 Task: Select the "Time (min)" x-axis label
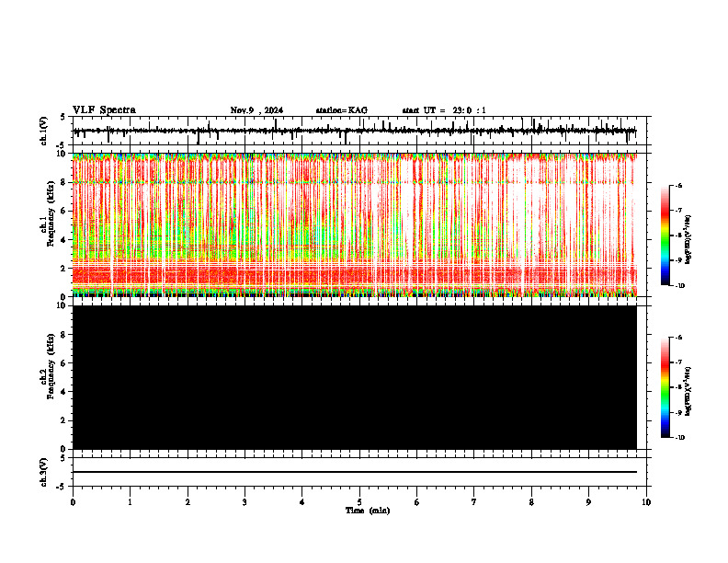point(368,511)
